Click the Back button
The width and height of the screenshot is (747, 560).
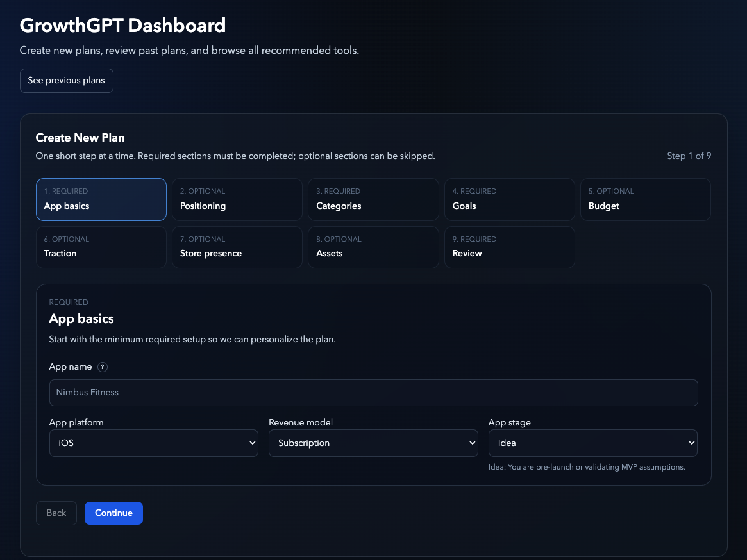(x=56, y=513)
